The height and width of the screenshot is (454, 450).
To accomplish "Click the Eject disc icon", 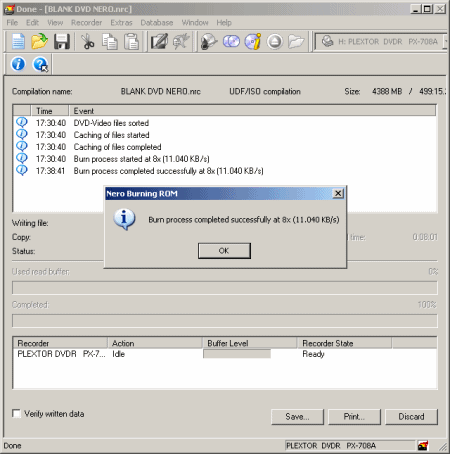I will tap(275, 42).
